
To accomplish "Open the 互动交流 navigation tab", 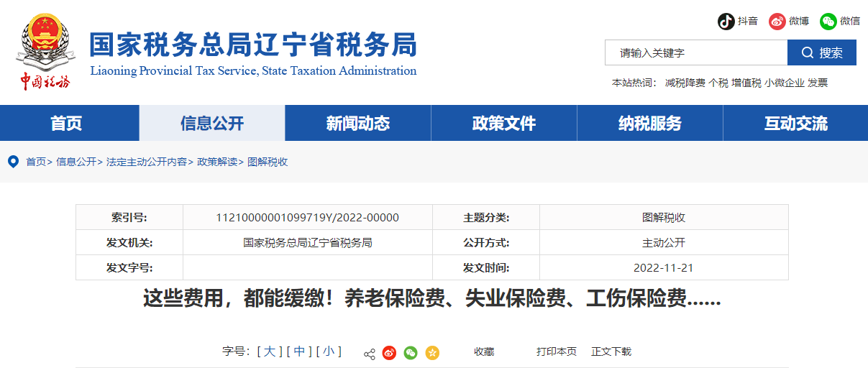I will [796, 123].
